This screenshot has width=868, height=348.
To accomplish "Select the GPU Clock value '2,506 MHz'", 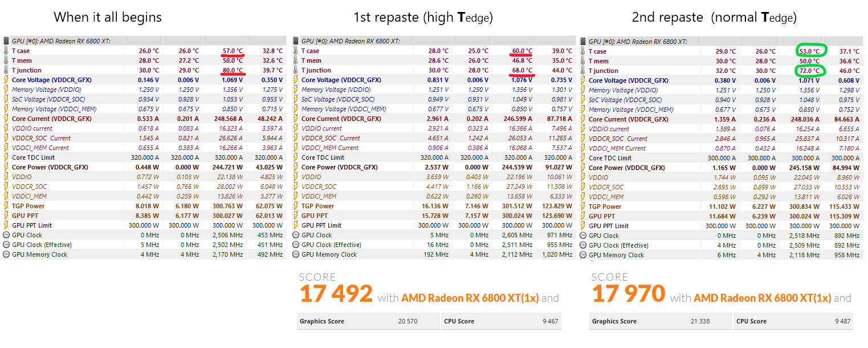I will click(x=228, y=235).
